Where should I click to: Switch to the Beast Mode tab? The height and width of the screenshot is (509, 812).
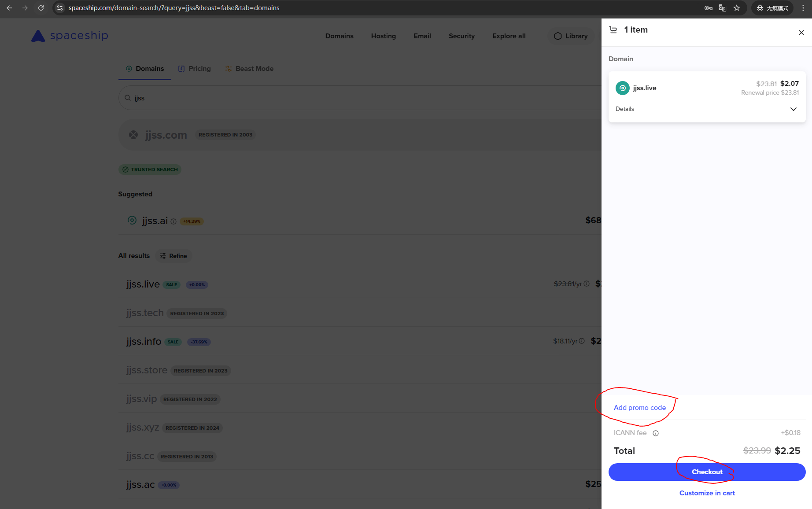coord(249,69)
